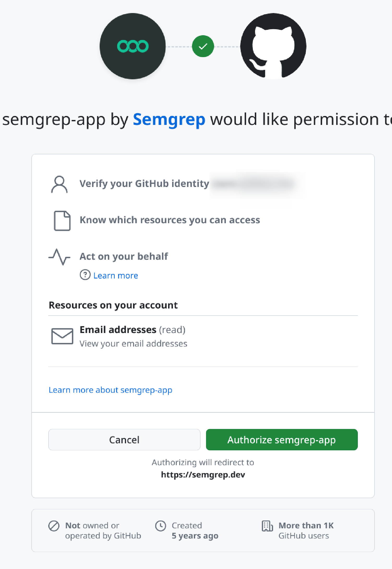Screen dimensions: 392x569
Task: Click the clock icon beside Created 5 years ago
Action: click(161, 526)
